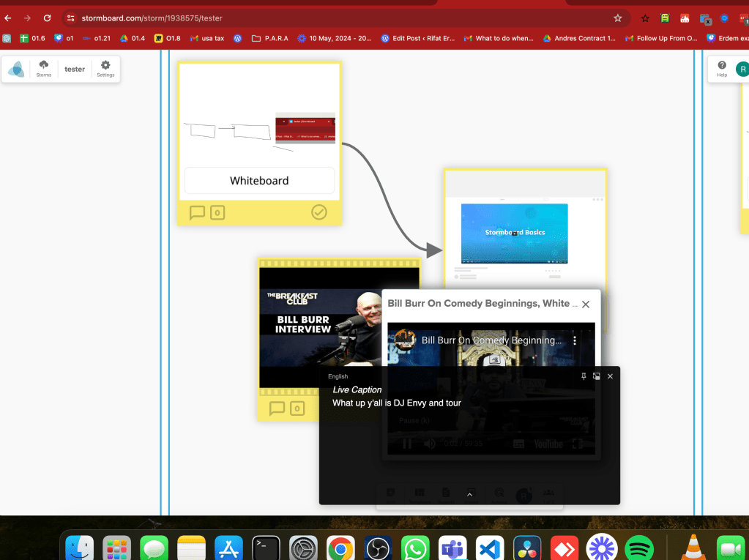749x560 pixels.
Task: Open Spotify from the Dock
Action: [639, 548]
